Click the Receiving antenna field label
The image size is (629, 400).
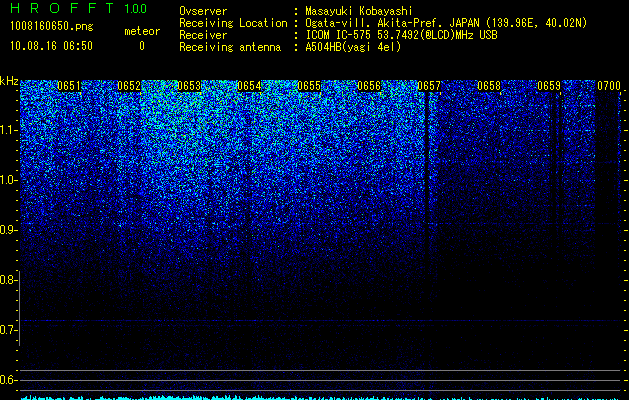(x=230, y=47)
